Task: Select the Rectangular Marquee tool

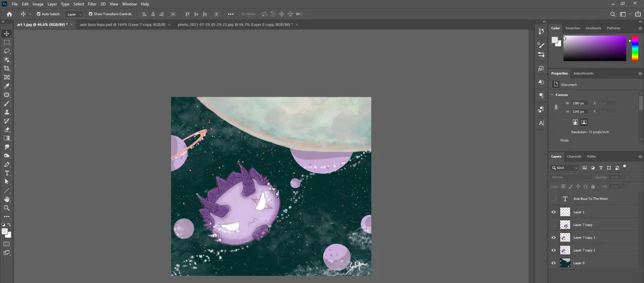Action: pyautogui.click(x=7, y=42)
